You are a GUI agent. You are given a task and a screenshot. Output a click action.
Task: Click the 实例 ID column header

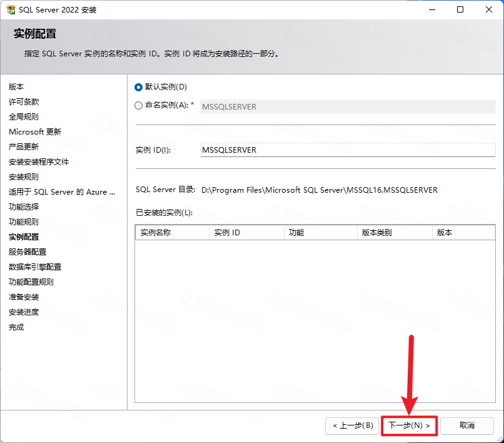pyautogui.click(x=247, y=233)
